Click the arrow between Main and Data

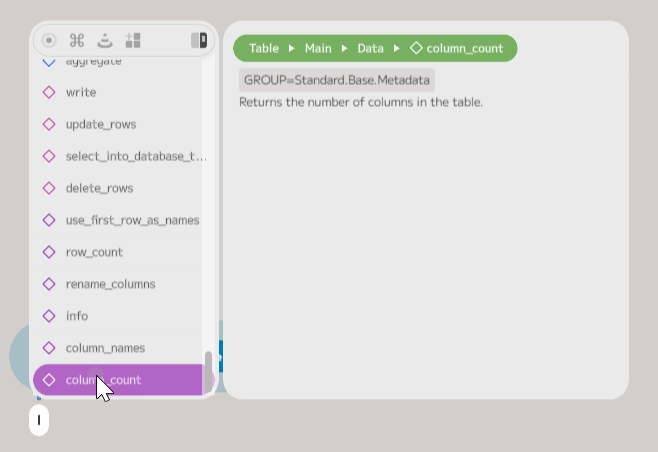coord(345,49)
